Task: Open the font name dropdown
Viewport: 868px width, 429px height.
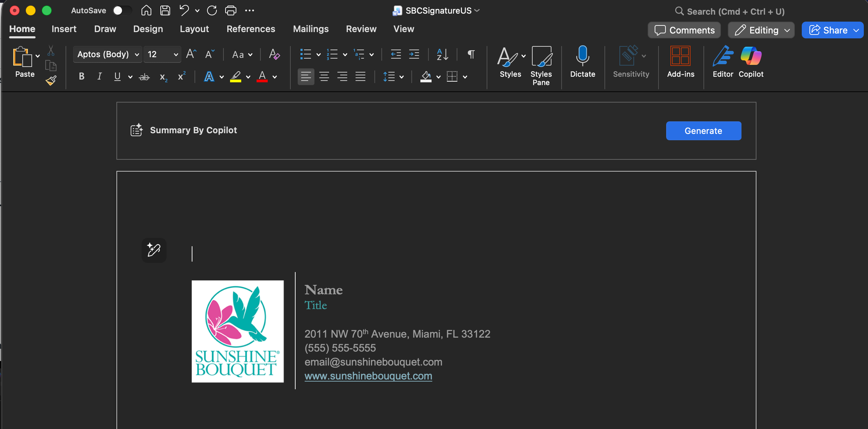Action: [x=137, y=54]
